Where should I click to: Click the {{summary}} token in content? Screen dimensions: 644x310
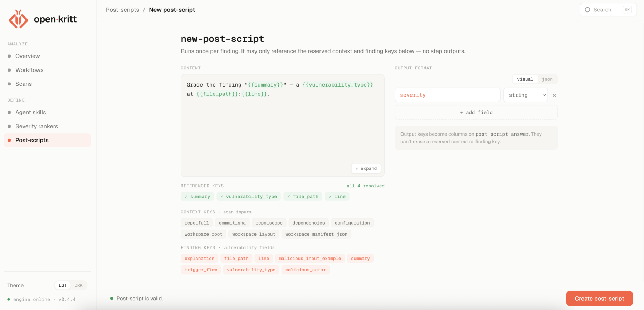265,85
